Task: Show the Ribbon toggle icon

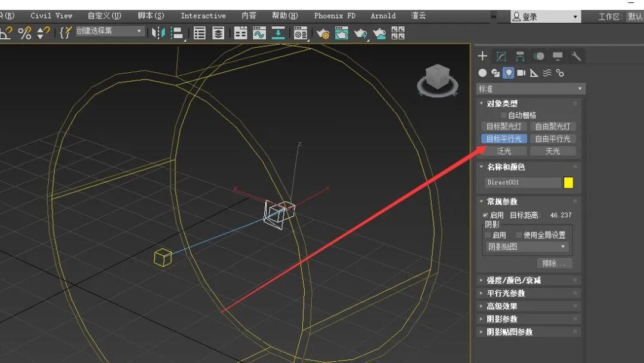Action: point(240,33)
